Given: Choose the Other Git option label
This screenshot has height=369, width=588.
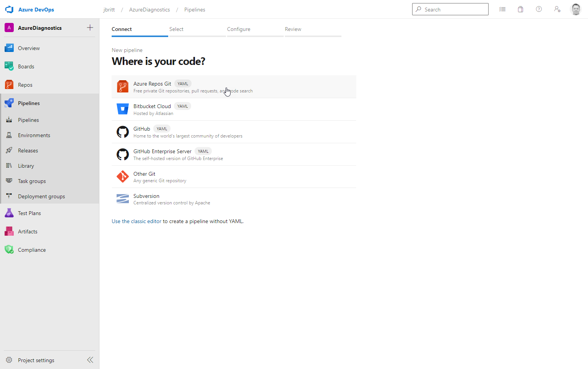Looking at the screenshot, I should [x=145, y=174].
